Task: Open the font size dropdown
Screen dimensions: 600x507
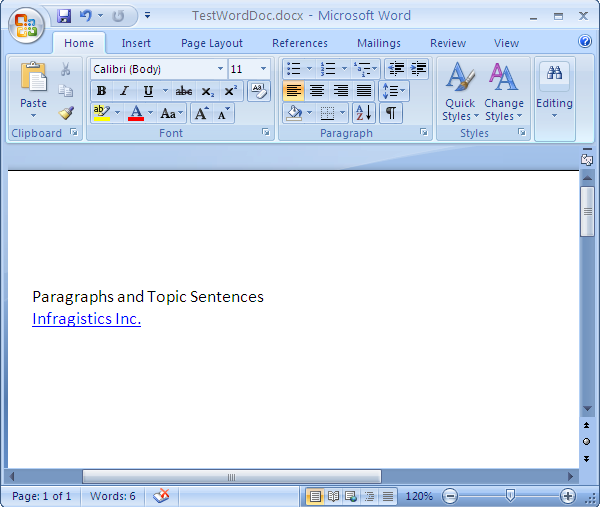Action: pyautogui.click(x=263, y=69)
